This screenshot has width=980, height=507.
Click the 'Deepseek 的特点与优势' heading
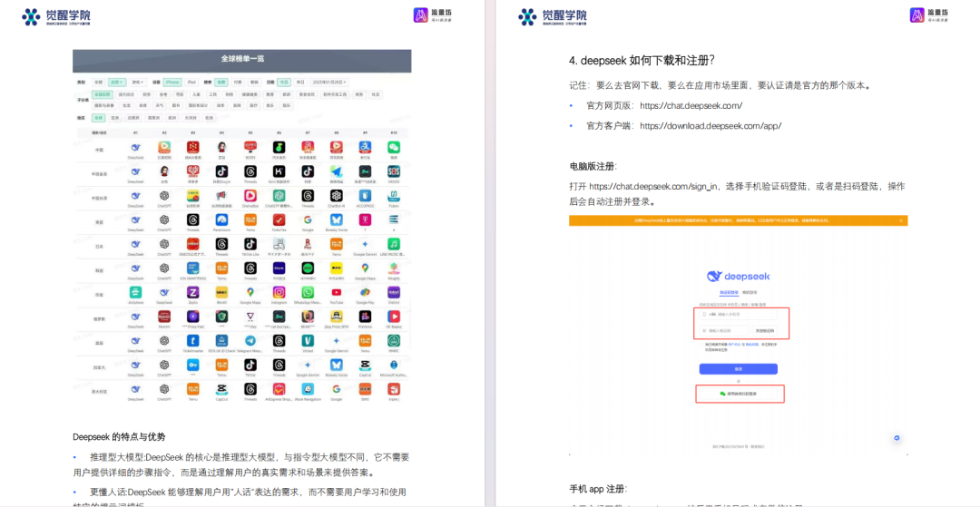click(x=120, y=436)
